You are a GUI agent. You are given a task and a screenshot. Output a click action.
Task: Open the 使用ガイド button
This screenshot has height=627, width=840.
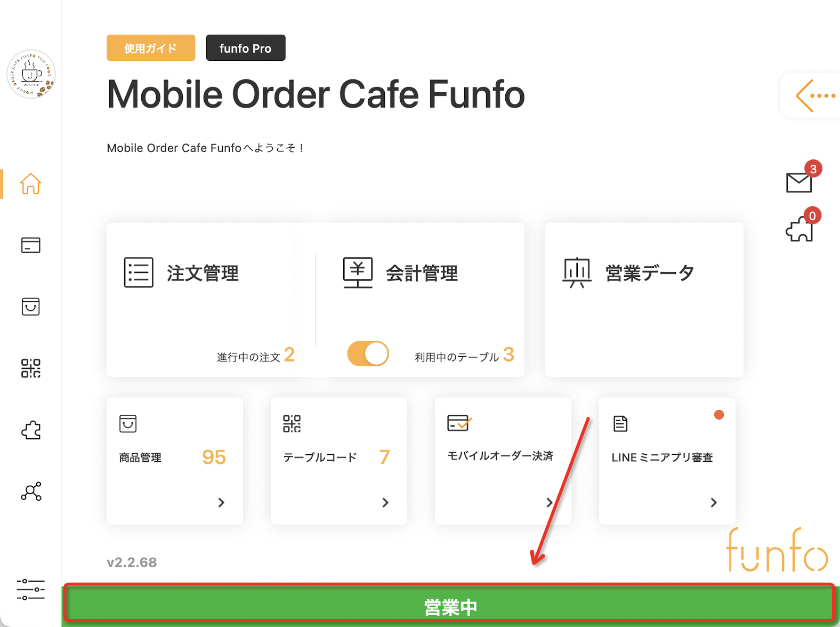point(151,48)
